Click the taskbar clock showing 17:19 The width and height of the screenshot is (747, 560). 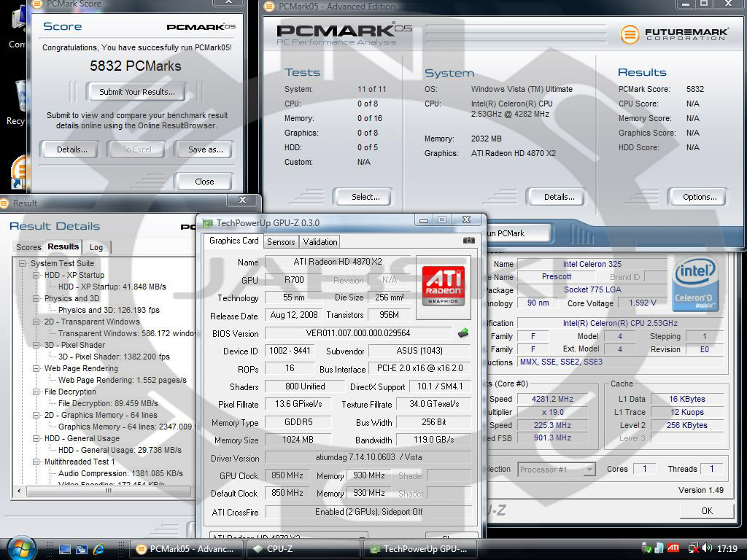click(727, 548)
